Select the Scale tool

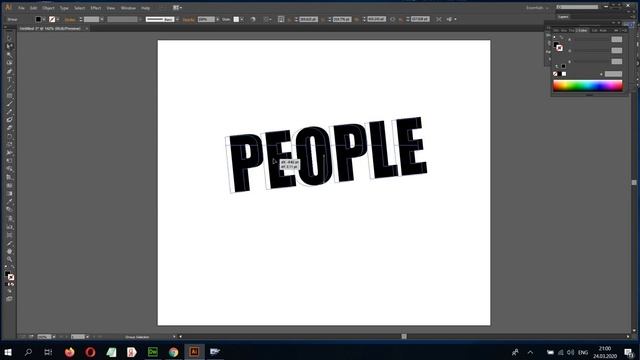pyautogui.click(x=9, y=144)
